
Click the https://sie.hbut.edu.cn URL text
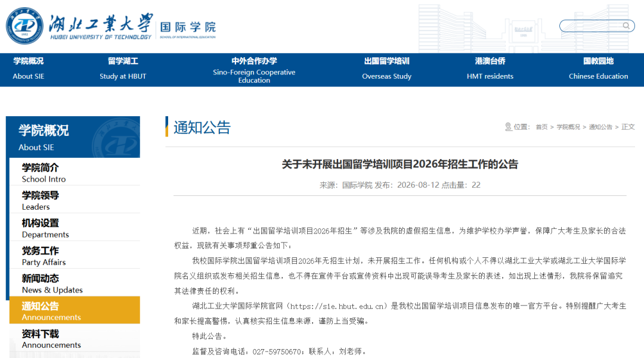point(337,306)
